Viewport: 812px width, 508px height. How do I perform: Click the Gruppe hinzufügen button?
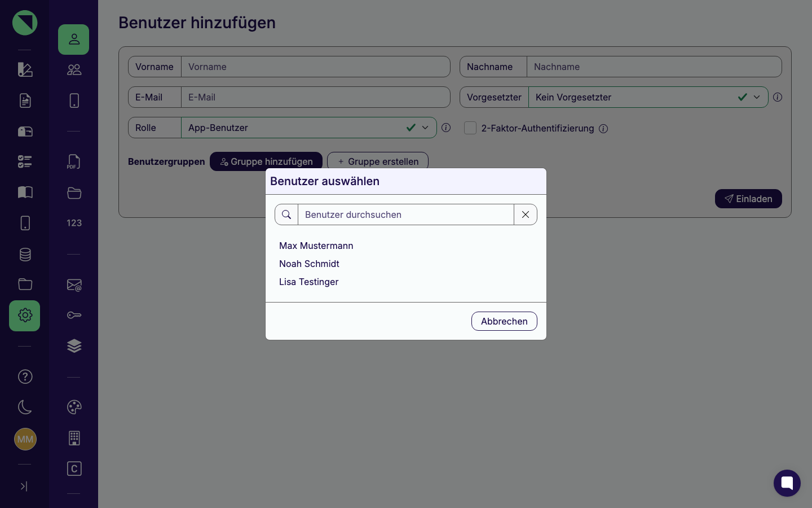(x=266, y=161)
